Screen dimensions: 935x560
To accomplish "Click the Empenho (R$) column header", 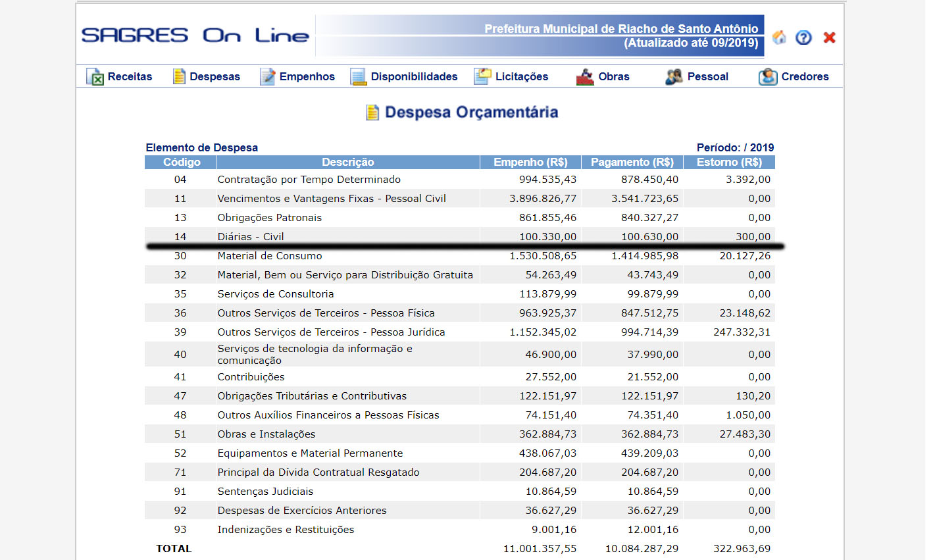I will point(530,162).
